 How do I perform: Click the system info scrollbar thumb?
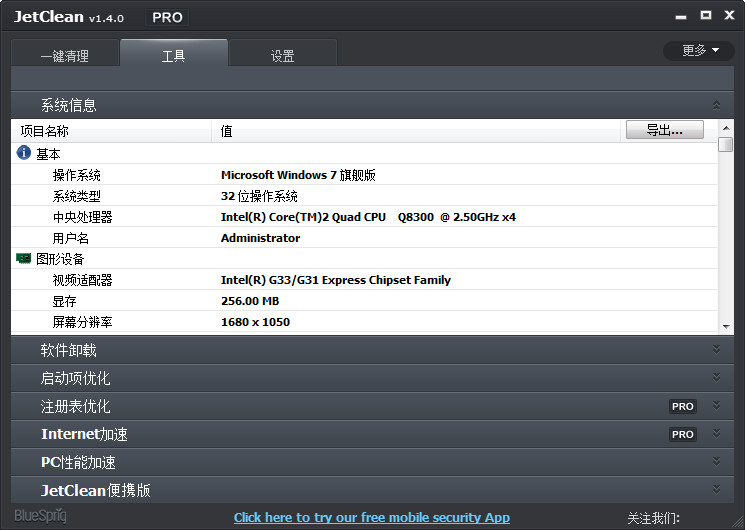click(726, 144)
